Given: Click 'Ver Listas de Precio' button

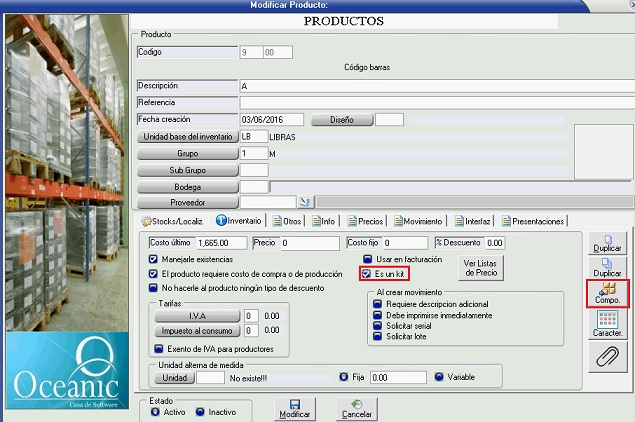Looking at the screenshot, I should click(x=480, y=267).
